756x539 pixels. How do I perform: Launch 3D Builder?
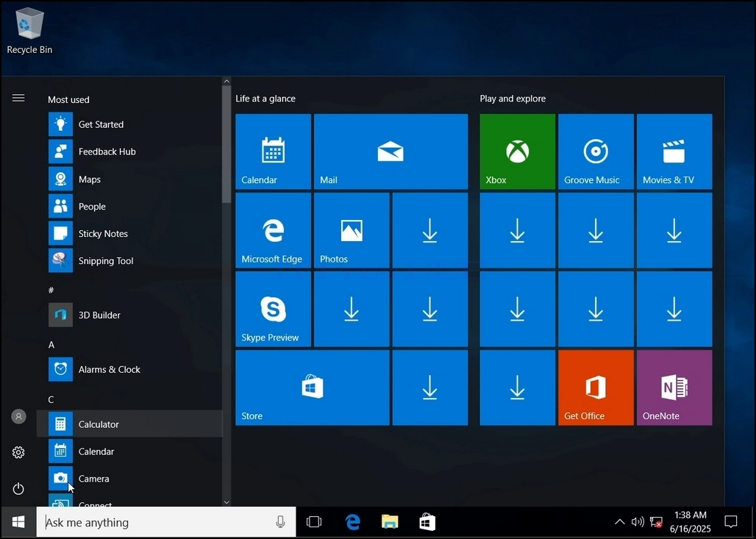pos(129,315)
